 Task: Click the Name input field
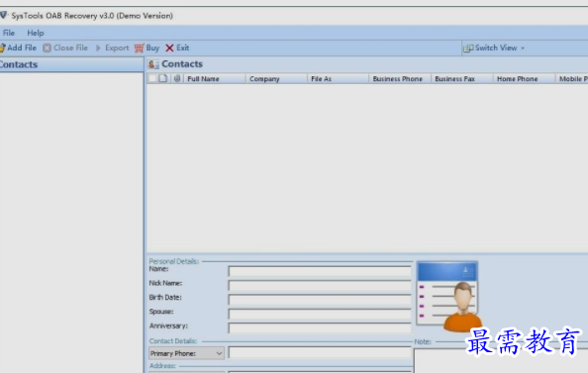click(x=320, y=271)
